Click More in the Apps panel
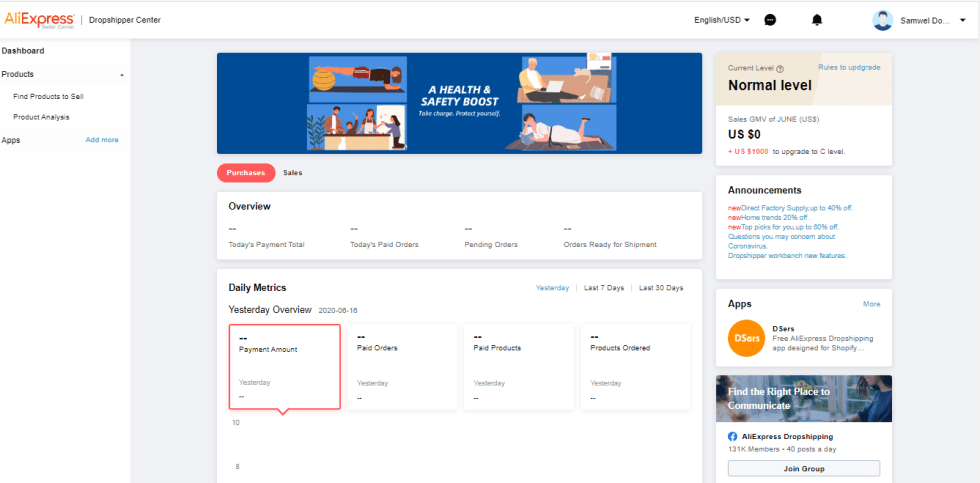Screen dimensions: 980x483 [871, 304]
